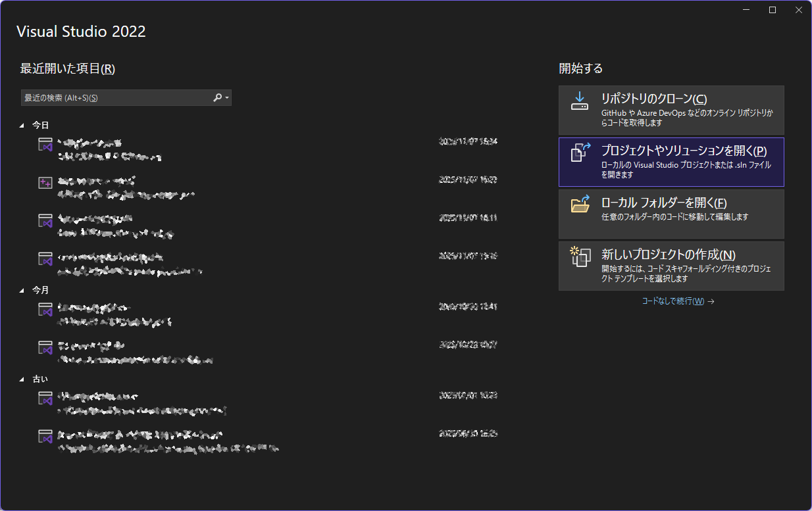Screen dimensions: 812x511
Task: Collapse the 古い group
Action: pos(22,379)
